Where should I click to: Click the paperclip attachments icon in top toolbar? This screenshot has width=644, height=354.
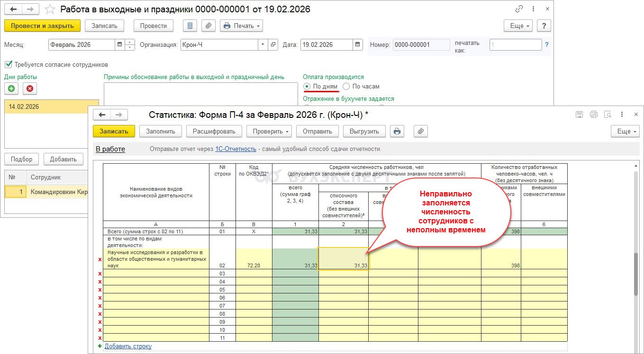click(x=209, y=26)
